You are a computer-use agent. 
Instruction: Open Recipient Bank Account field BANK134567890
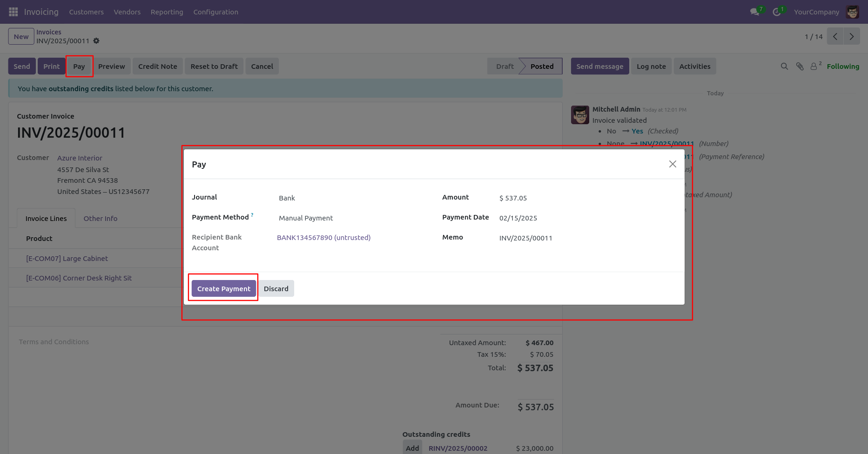tap(324, 238)
